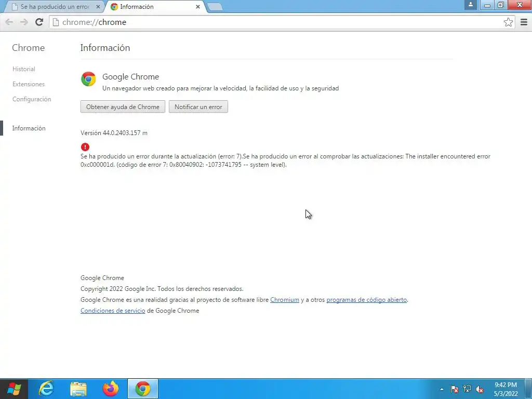The height and width of the screenshot is (399, 532).
Task: Restore down the Chrome window
Action: point(500,5)
